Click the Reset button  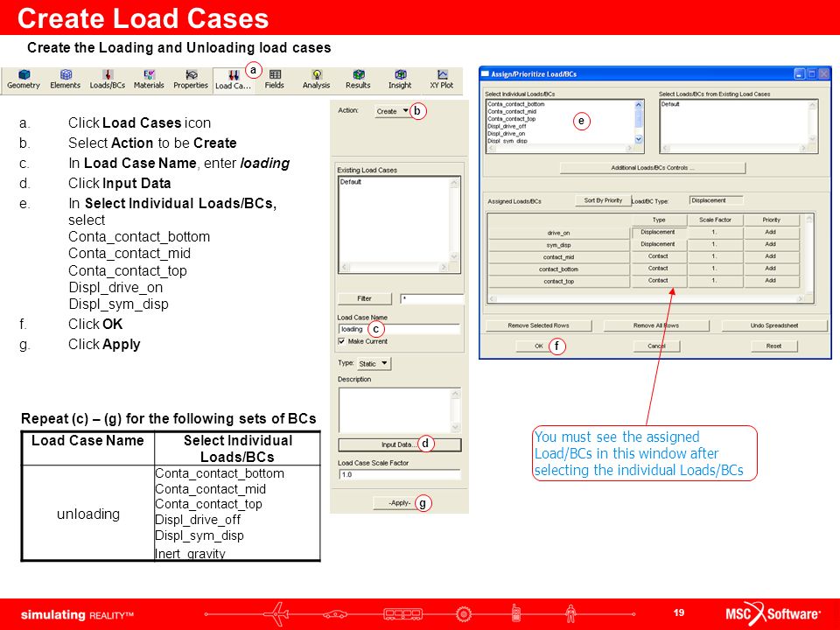point(773,346)
